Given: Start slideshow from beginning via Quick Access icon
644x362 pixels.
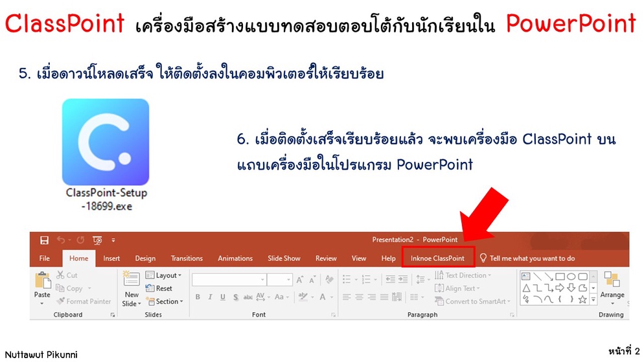Looking at the screenshot, I should pos(97,240).
